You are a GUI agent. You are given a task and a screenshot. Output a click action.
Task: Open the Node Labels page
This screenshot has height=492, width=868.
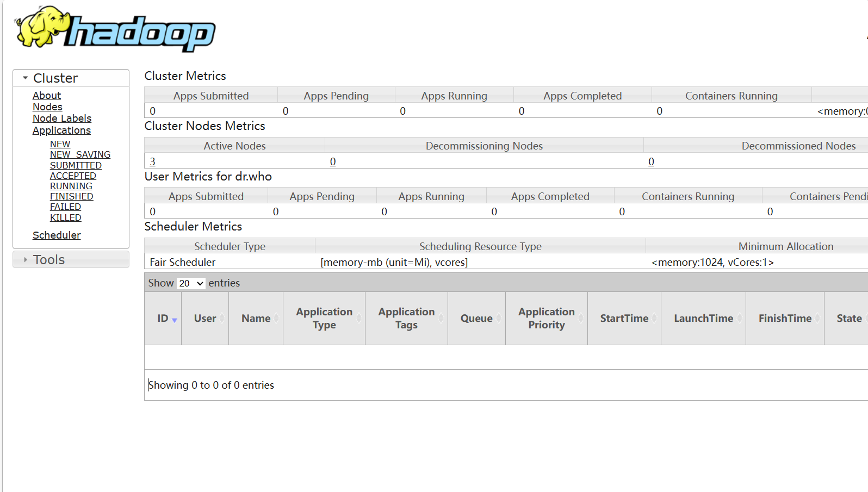62,119
